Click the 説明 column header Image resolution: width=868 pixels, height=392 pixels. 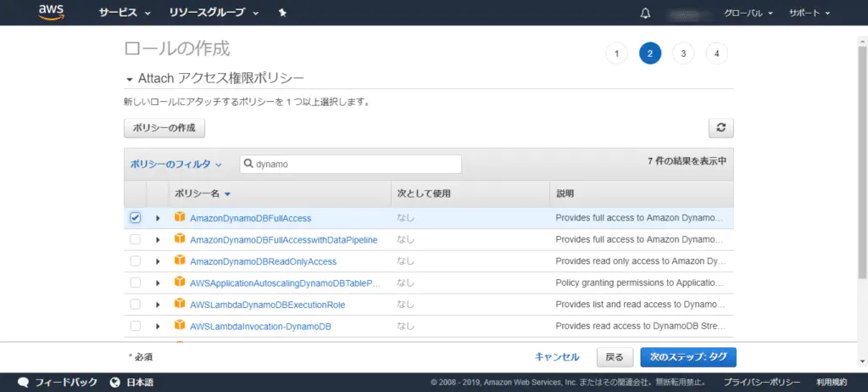click(565, 193)
